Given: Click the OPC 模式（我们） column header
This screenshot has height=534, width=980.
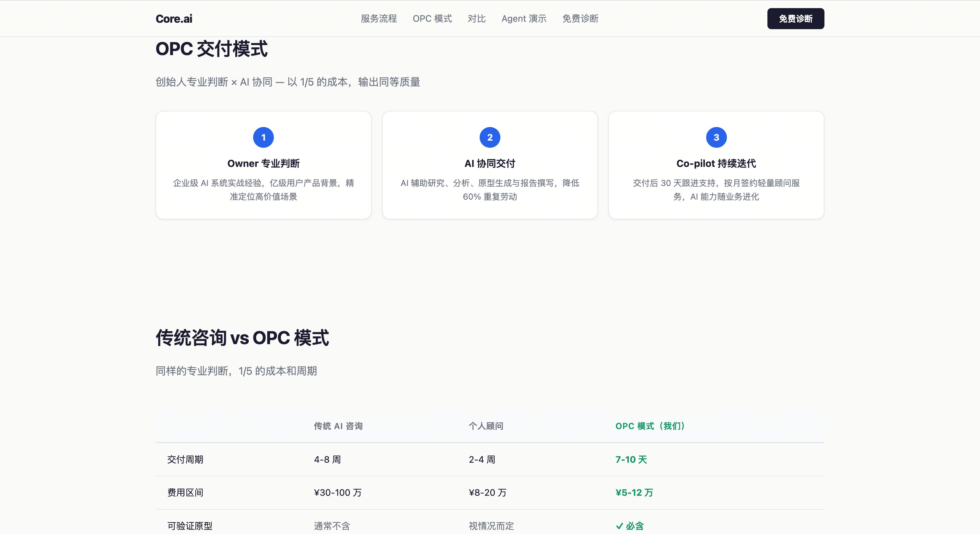Looking at the screenshot, I should [650, 426].
